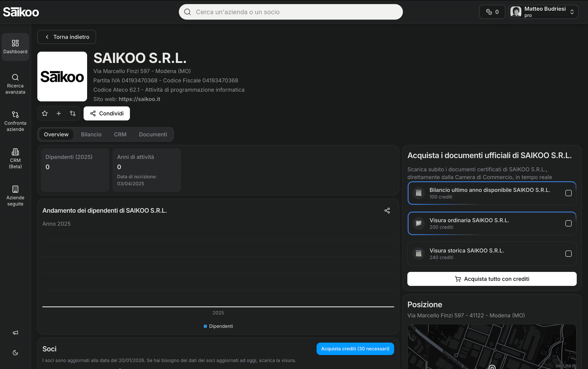Viewport: 588px width, 369px height.
Task: Open the Dashboard from the sidebar
Action: [15, 47]
